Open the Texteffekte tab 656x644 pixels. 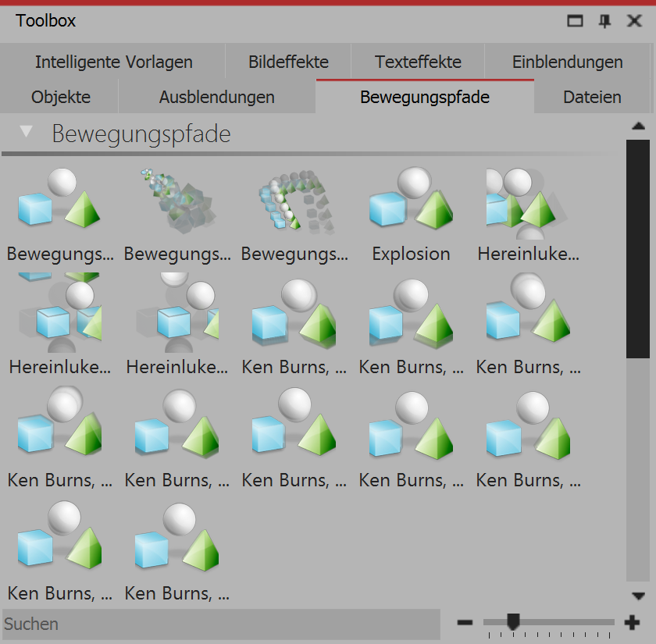(417, 62)
